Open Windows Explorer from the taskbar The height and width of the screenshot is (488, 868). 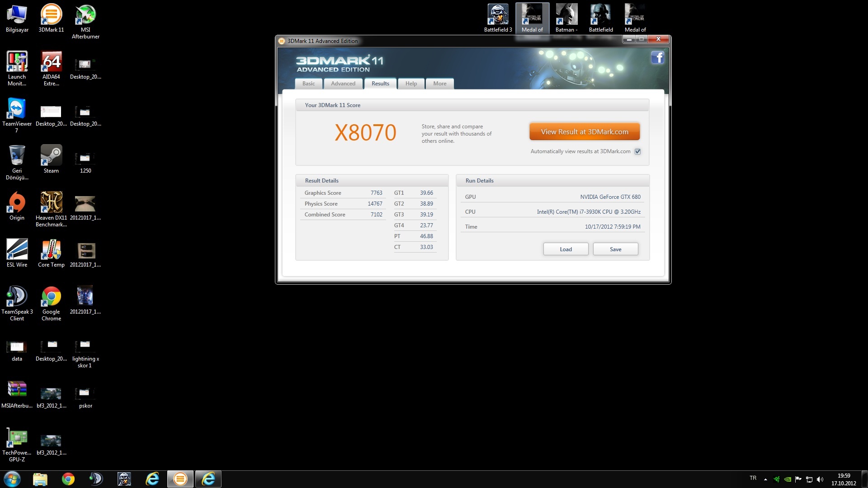coord(40,479)
